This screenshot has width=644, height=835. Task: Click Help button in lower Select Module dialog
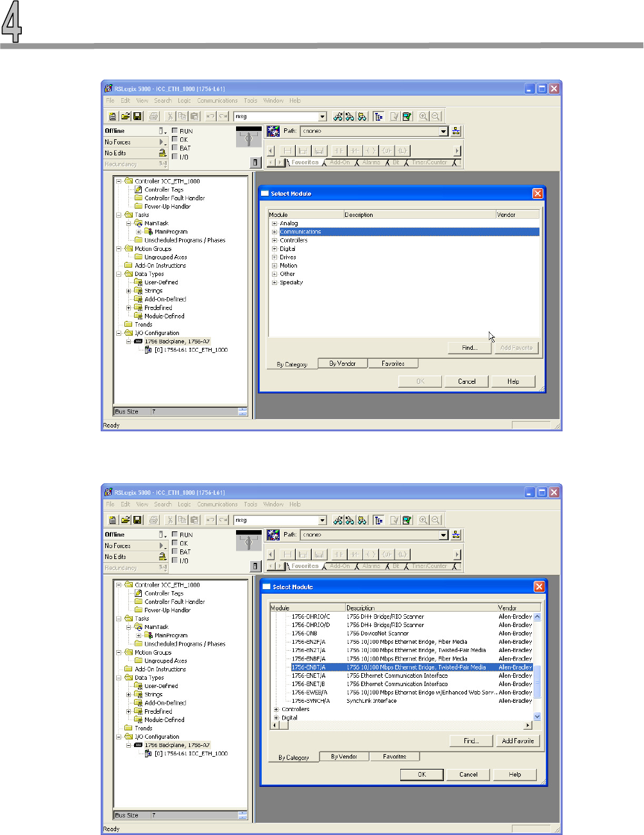(x=515, y=774)
